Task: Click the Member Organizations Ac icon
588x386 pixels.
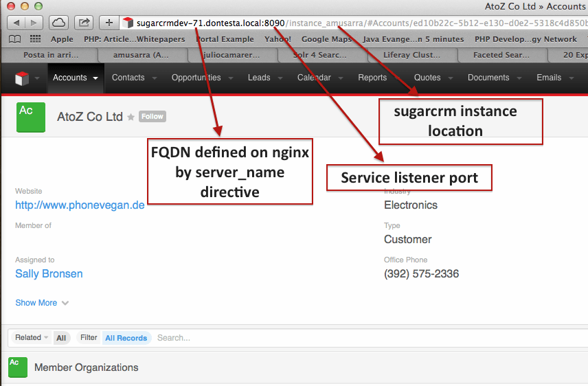Action: [18, 367]
